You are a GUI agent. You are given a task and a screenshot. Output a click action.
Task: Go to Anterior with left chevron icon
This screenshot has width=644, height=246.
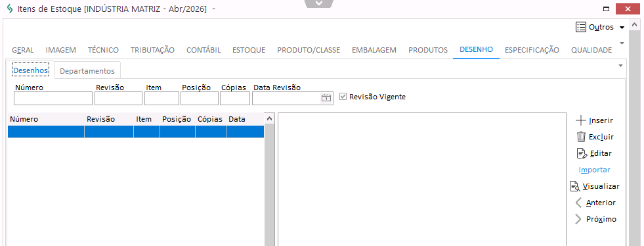tap(579, 203)
